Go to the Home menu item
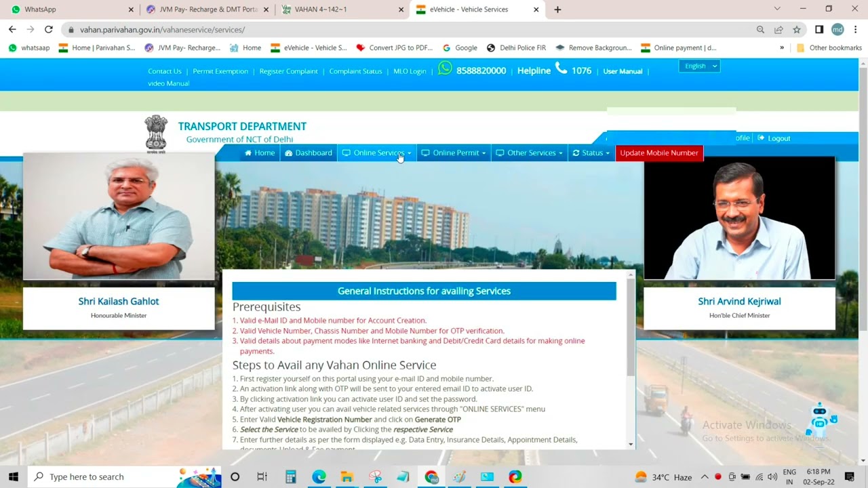This screenshot has height=488, width=868. click(x=260, y=152)
